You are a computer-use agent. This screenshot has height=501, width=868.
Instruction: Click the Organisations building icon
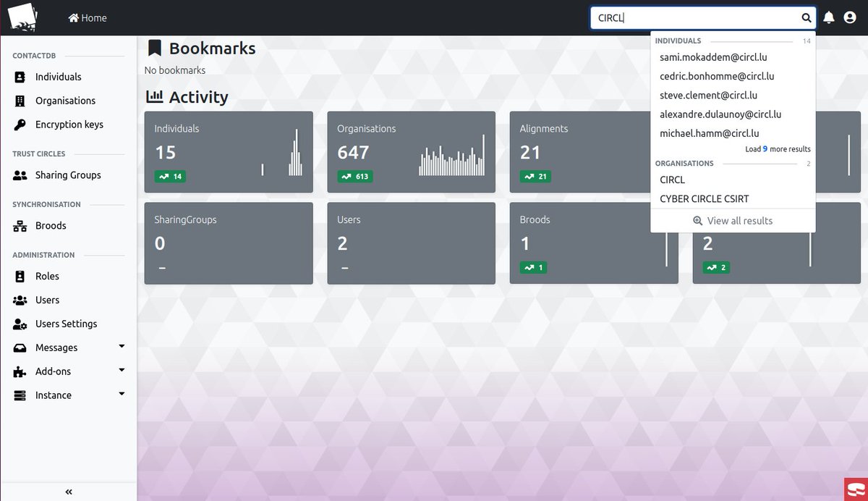[x=20, y=101]
